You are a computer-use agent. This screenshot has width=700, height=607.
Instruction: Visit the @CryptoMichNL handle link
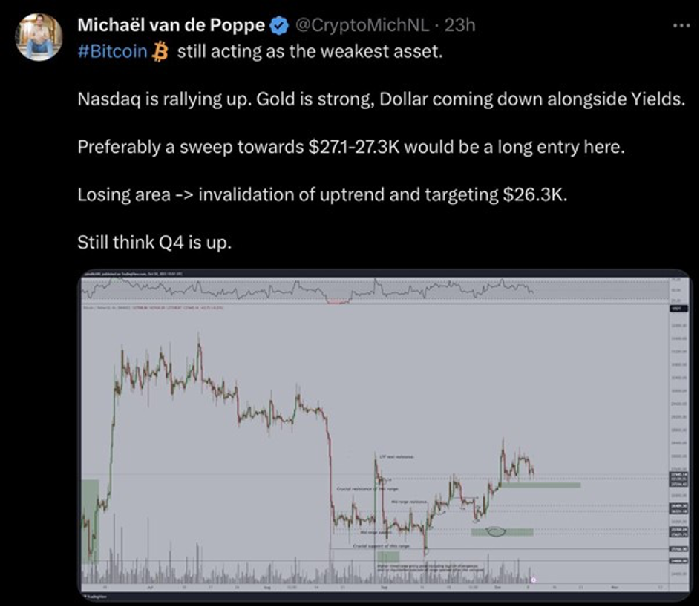point(364,25)
